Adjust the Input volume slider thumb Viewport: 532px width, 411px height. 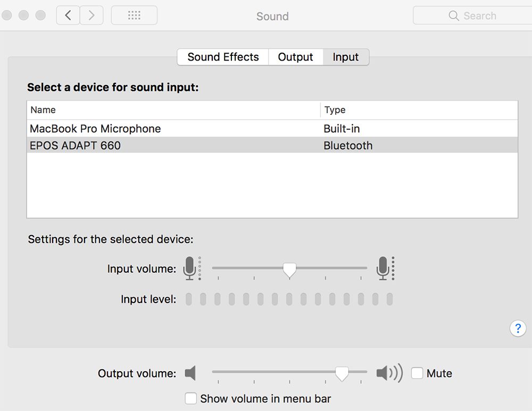(289, 270)
